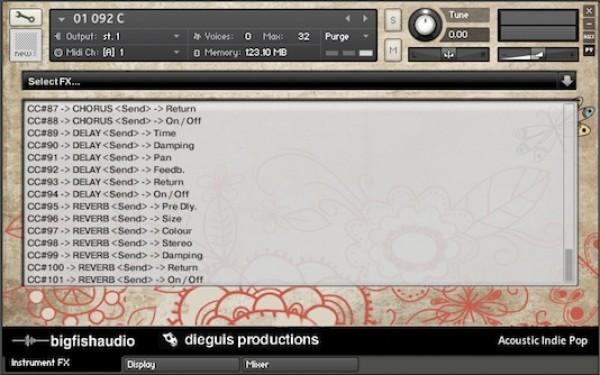Click the Memory value 123.10 MB
600x375 pixels.
(266, 52)
